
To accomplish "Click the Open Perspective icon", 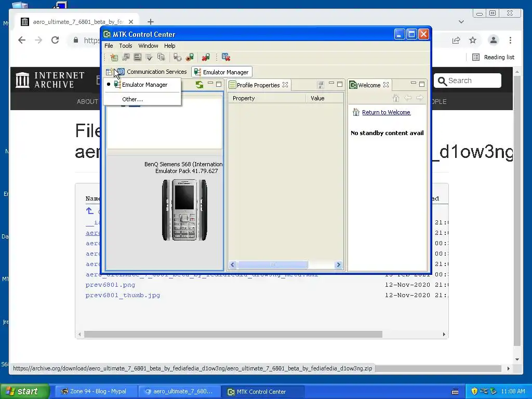I will pos(109,72).
